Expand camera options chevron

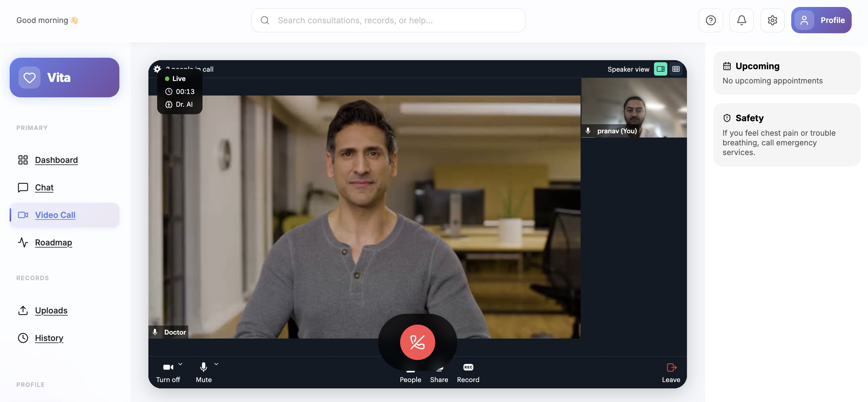coord(180,364)
